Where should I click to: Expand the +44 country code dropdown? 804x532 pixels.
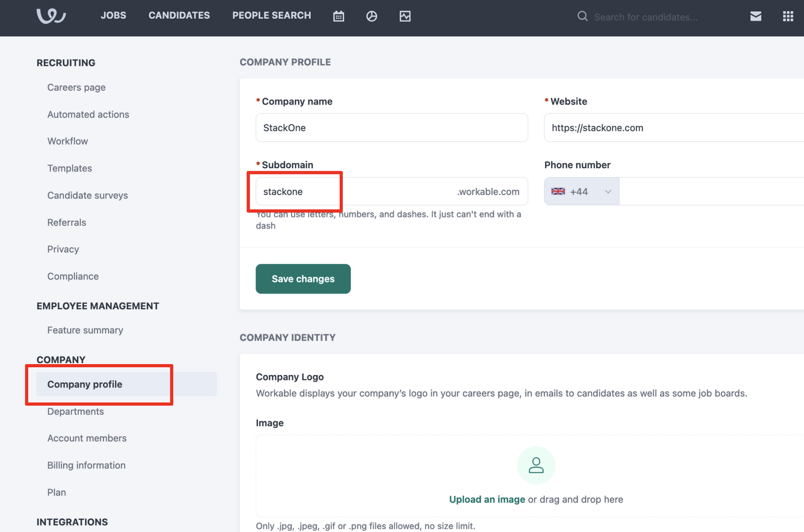pos(582,191)
